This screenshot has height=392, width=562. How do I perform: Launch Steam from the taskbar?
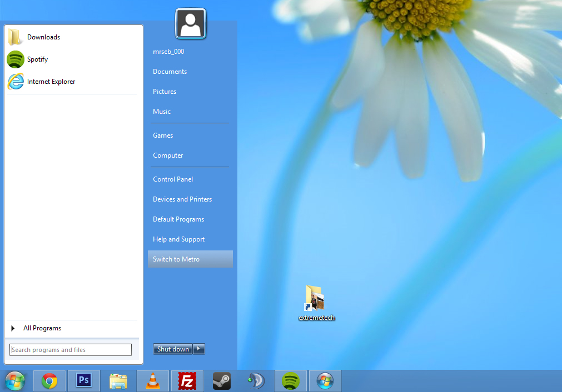[x=221, y=381]
